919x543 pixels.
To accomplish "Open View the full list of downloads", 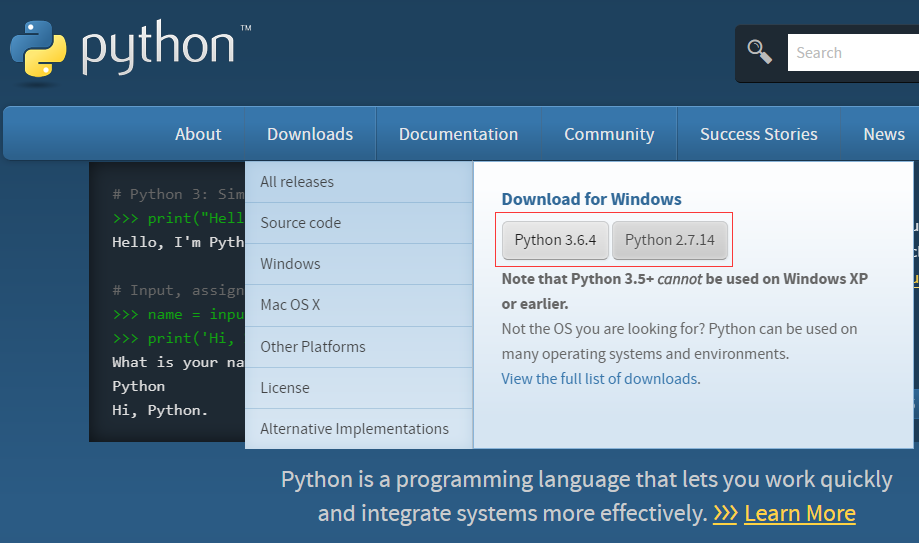I will click(599, 379).
